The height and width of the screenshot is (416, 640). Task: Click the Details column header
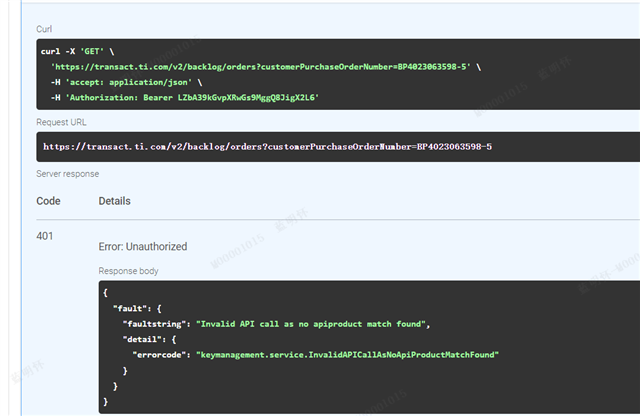coord(115,201)
